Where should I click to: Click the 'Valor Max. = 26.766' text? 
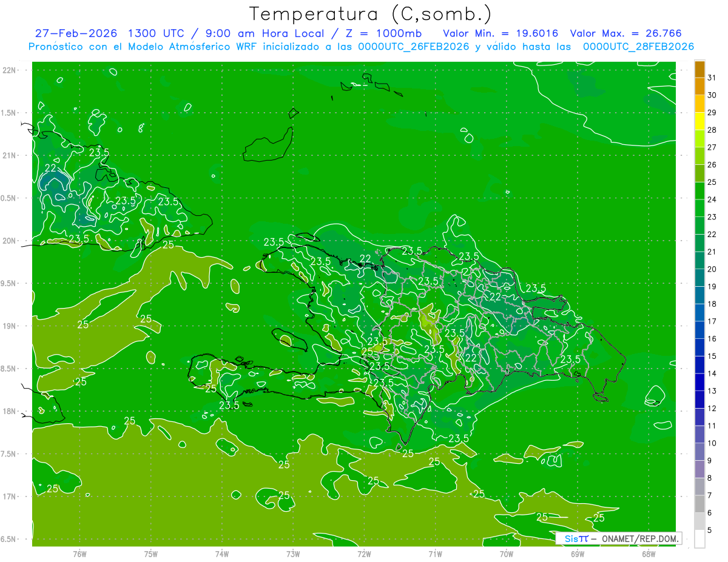tap(627, 33)
